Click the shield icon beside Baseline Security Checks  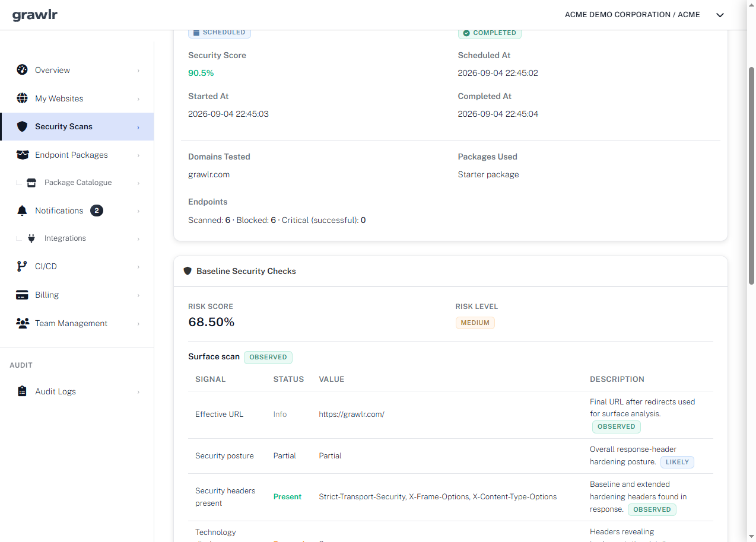coord(188,271)
